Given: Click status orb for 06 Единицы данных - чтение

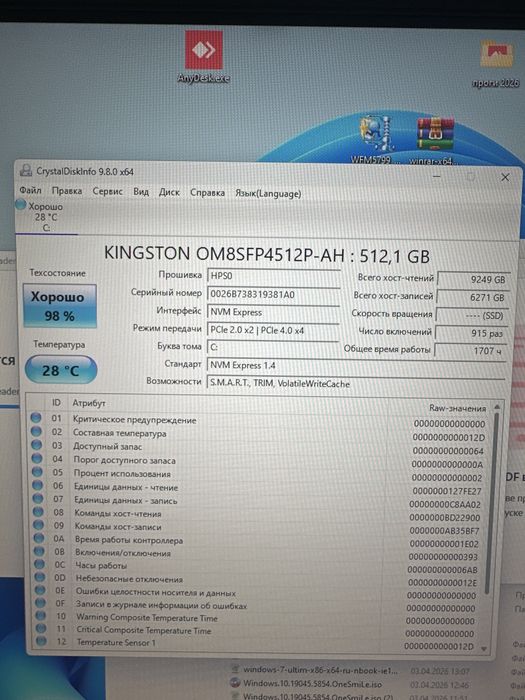Looking at the screenshot, I should (38, 485).
